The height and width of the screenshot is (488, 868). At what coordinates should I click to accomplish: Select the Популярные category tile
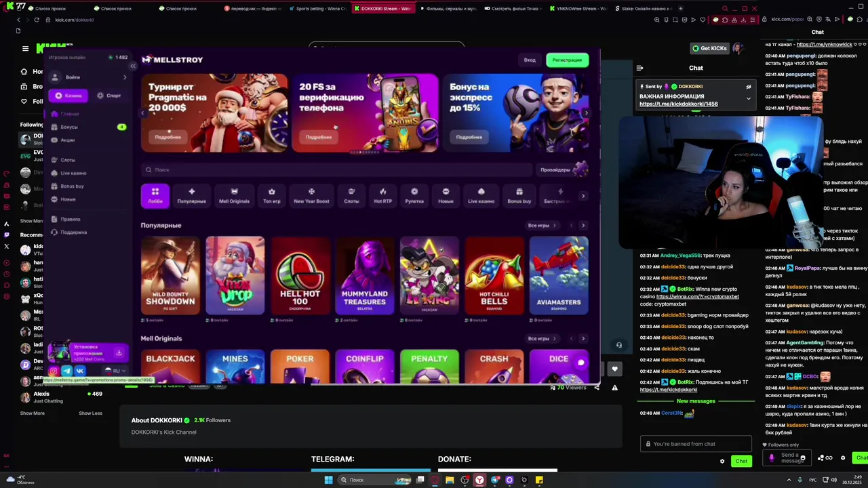click(191, 195)
